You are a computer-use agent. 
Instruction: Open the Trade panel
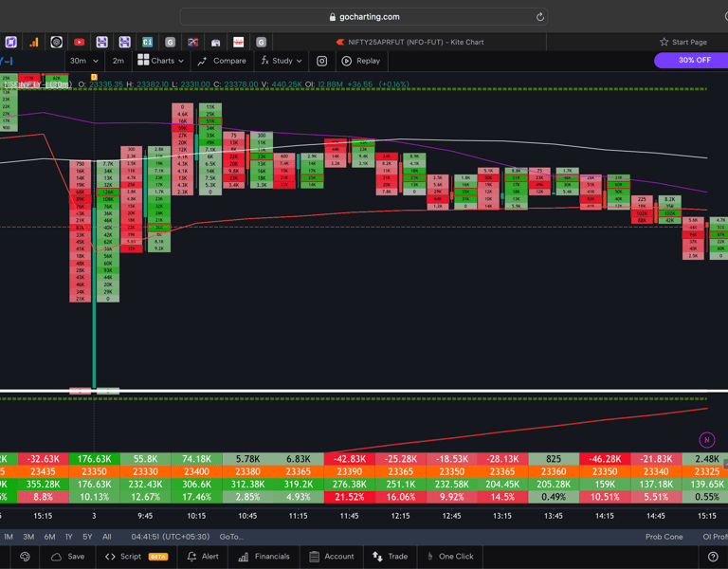pos(390,557)
